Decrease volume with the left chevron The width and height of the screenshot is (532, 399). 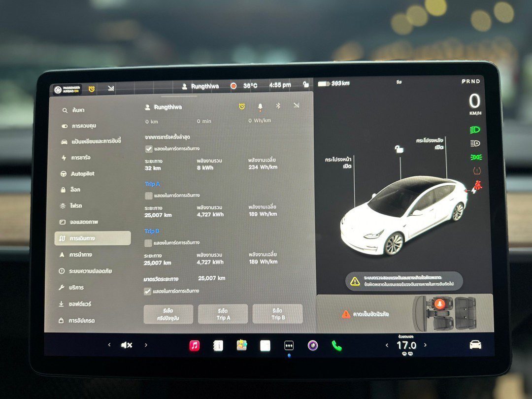(x=109, y=345)
